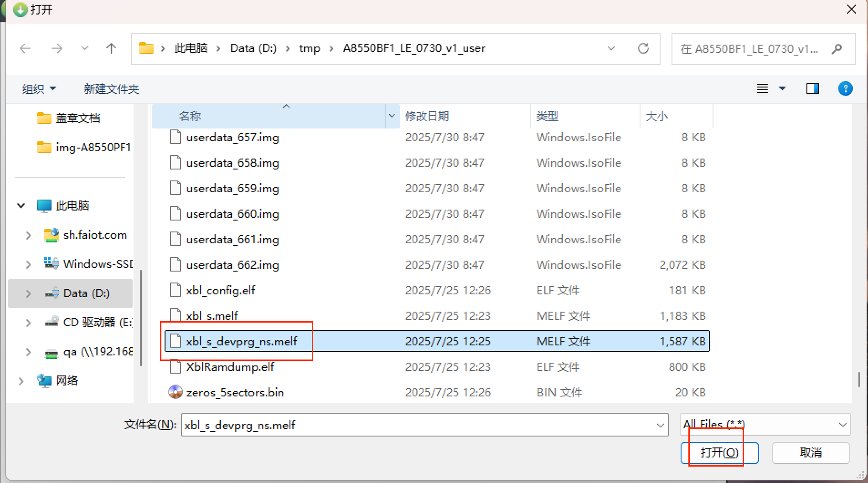868x483 pixels.
Task: Click 新建文件夹 button
Action: (111, 89)
